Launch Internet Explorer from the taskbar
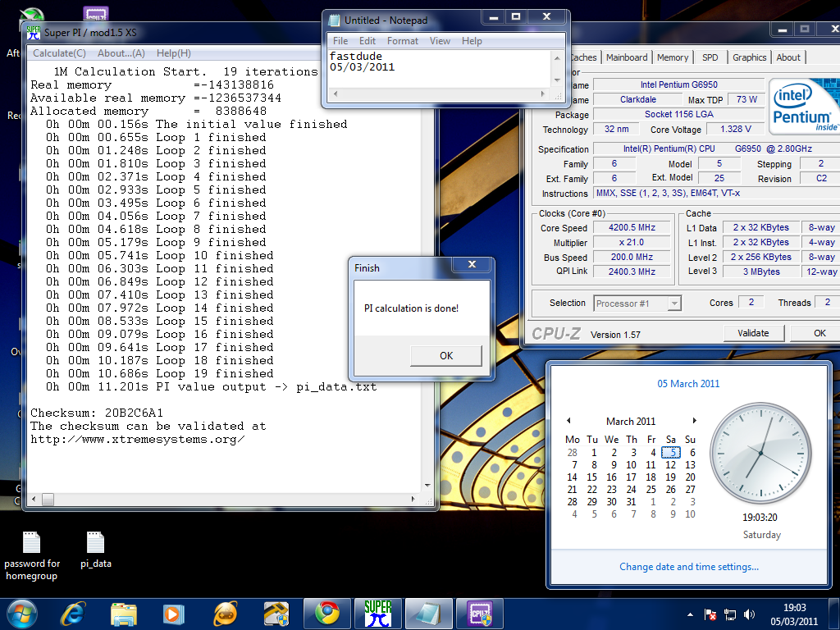Screen dimensions: 840x630 73,614
